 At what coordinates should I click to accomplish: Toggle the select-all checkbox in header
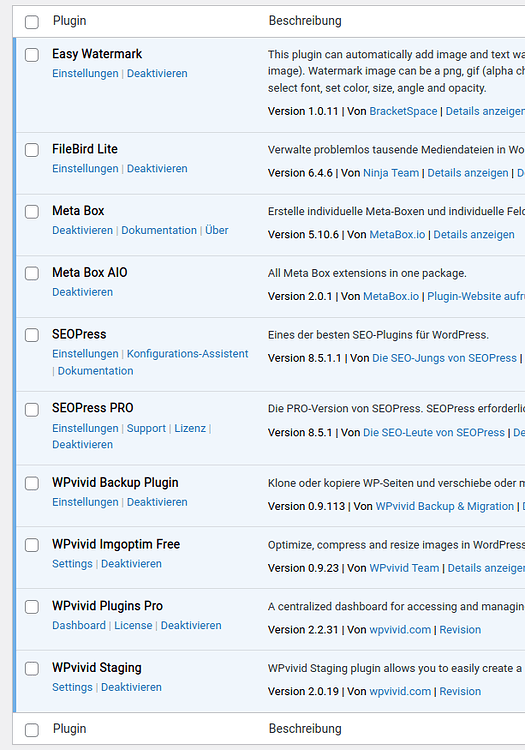point(32,22)
